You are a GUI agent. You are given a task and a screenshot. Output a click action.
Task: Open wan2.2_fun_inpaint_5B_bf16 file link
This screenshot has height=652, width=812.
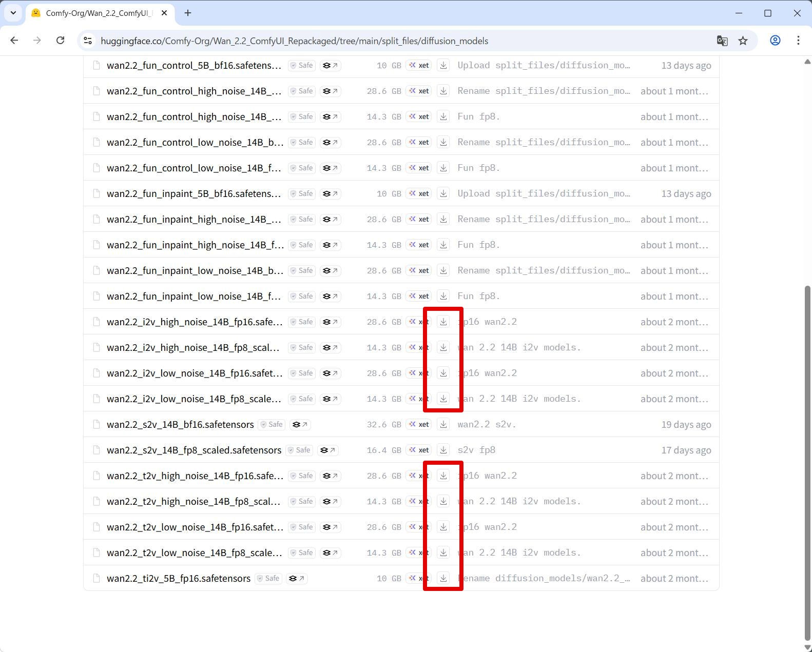pyautogui.click(x=194, y=193)
